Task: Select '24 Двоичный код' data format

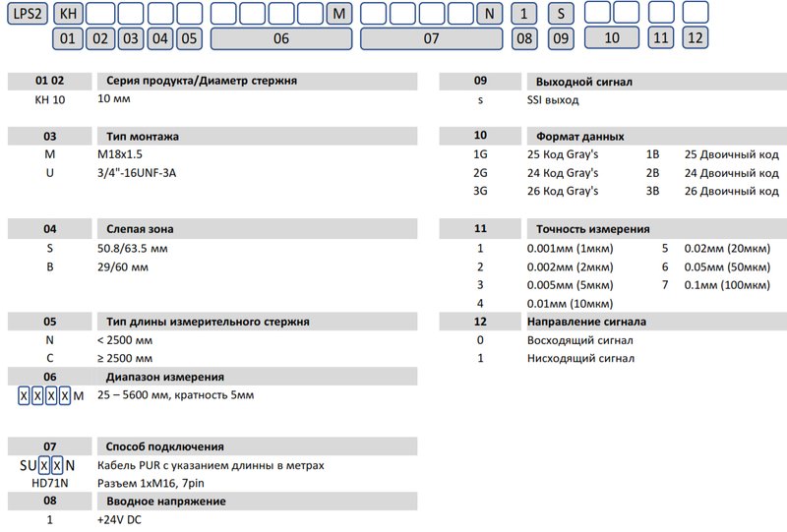Action: [x=732, y=173]
